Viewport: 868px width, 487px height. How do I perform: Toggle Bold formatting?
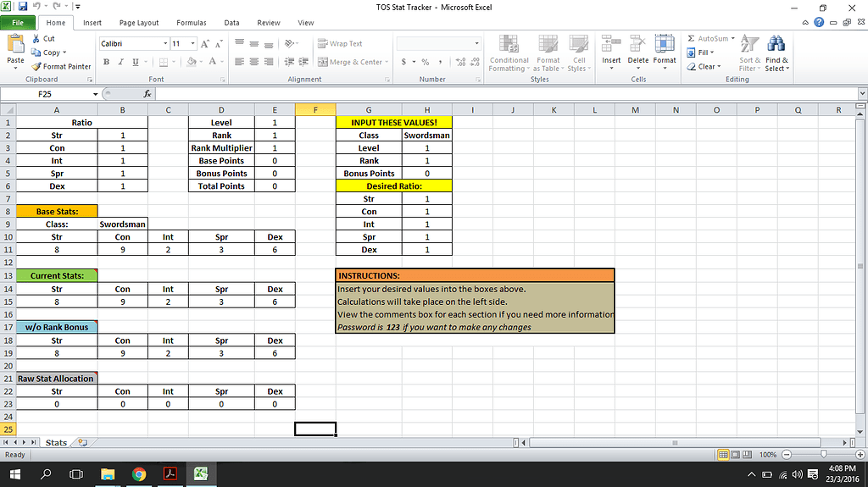(x=108, y=62)
